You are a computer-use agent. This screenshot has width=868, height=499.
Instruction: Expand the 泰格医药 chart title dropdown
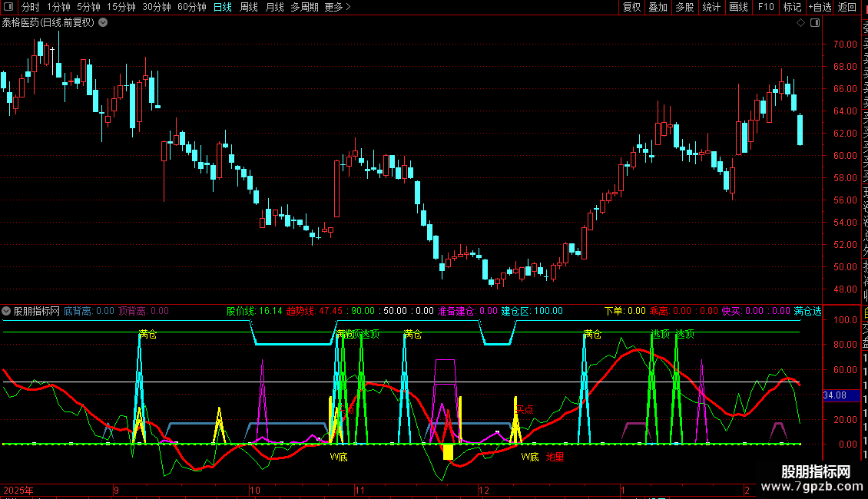point(103,22)
